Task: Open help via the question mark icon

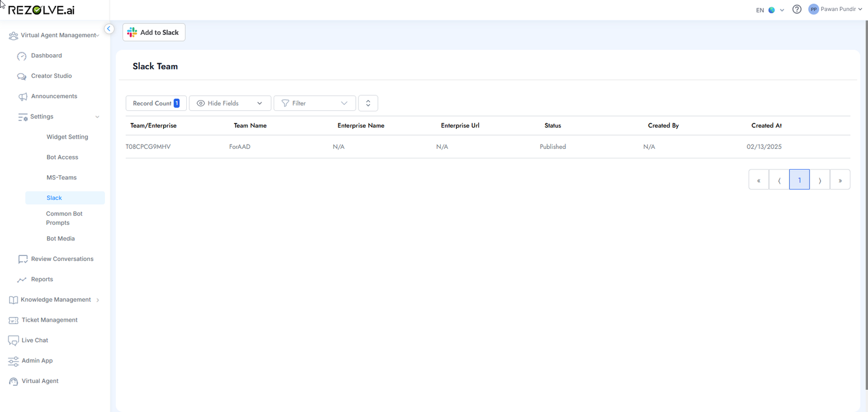Action: click(797, 10)
